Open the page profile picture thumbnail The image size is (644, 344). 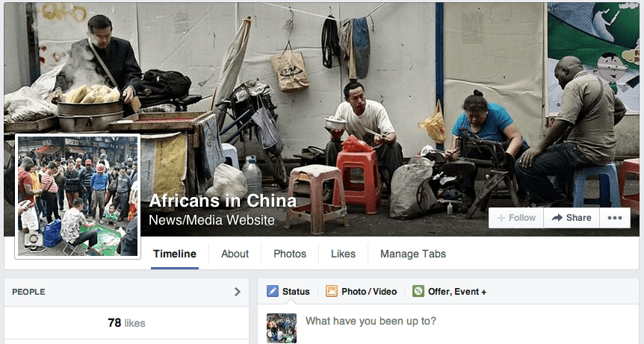[78, 196]
